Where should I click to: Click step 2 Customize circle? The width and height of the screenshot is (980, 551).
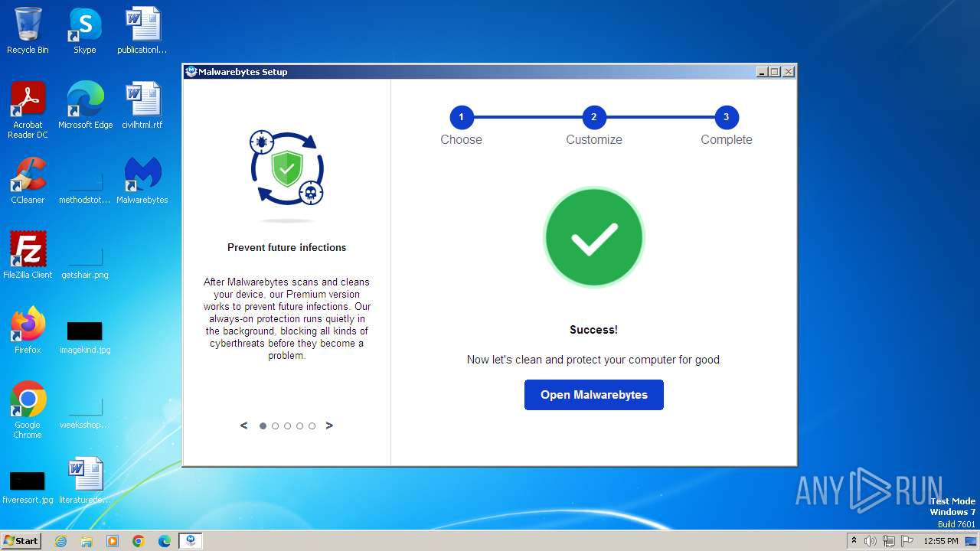point(594,117)
